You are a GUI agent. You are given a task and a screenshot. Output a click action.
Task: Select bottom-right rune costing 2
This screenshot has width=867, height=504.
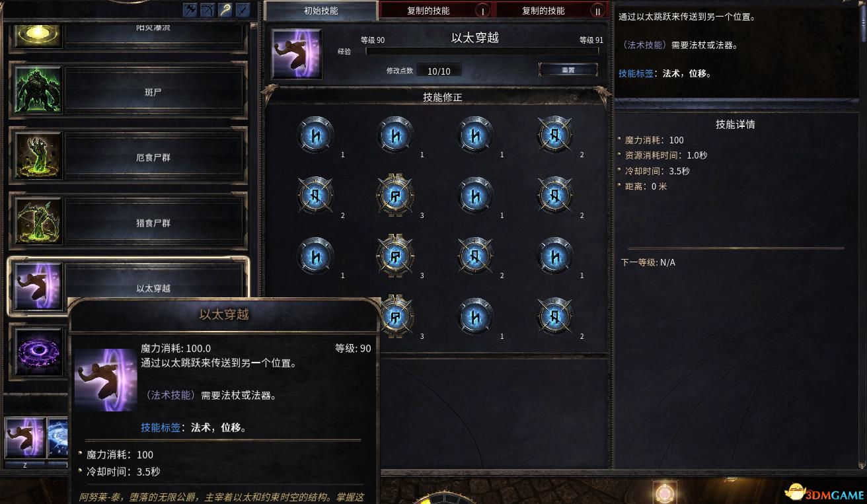(555, 316)
